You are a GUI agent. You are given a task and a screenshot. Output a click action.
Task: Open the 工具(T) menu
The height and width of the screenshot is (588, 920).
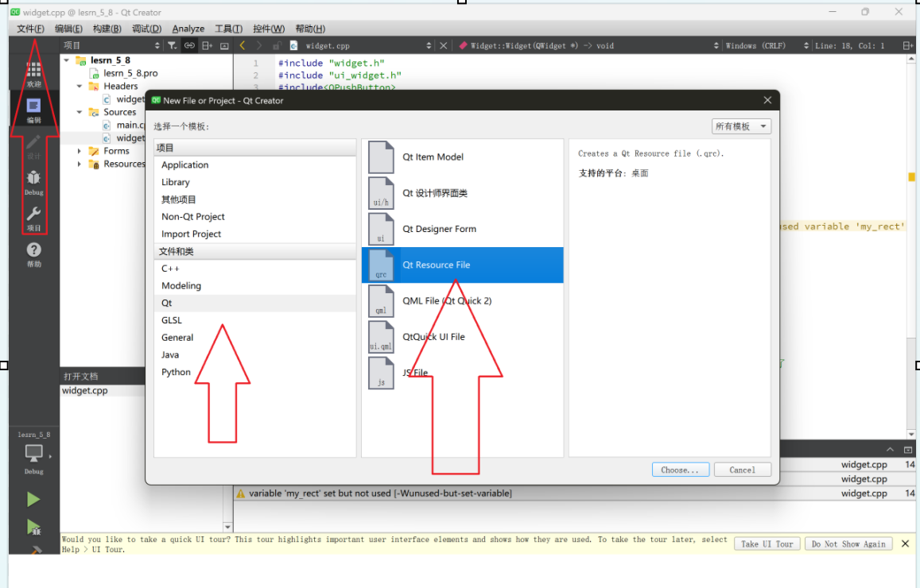(228, 29)
